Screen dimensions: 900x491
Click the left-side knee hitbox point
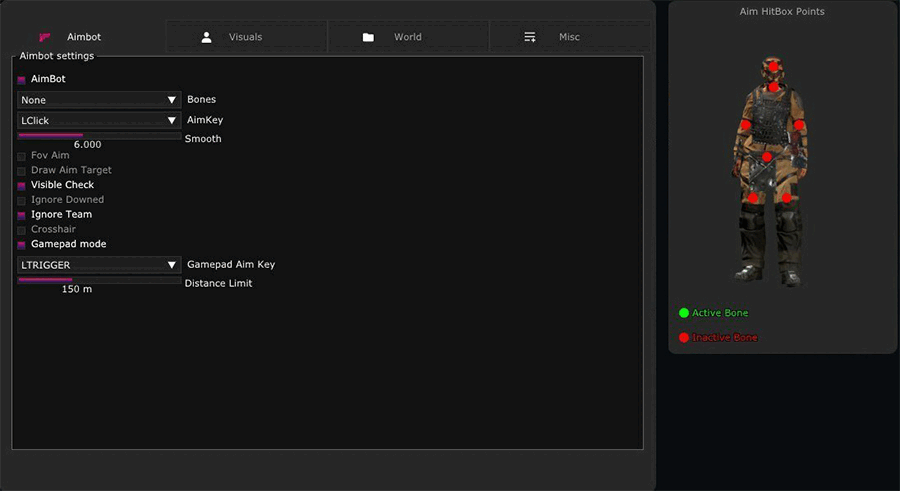753,198
